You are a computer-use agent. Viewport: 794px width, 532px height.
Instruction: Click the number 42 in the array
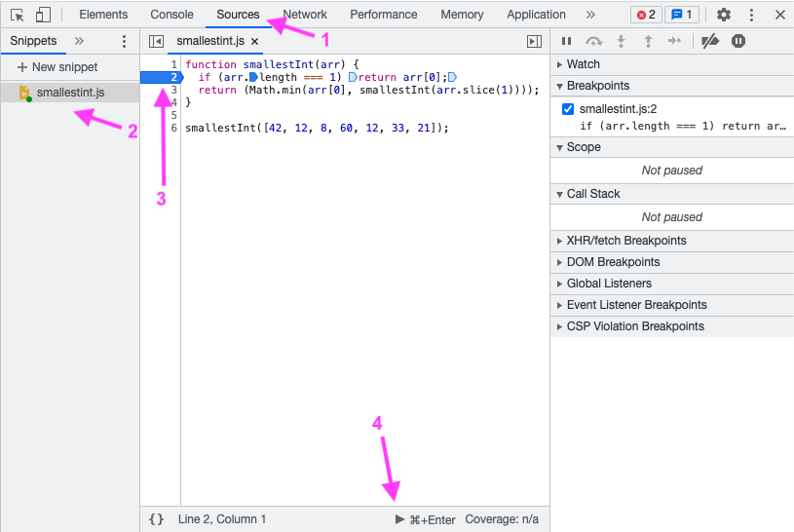click(276, 128)
